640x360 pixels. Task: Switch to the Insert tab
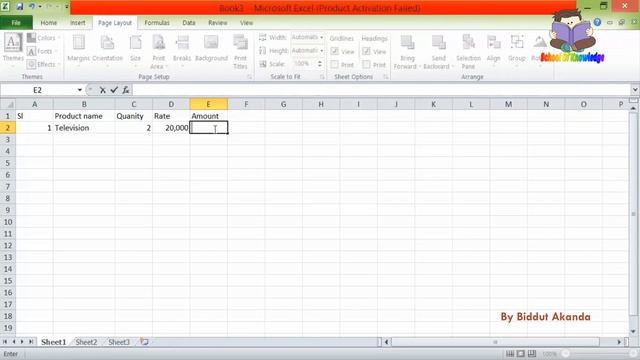pos(78,23)
